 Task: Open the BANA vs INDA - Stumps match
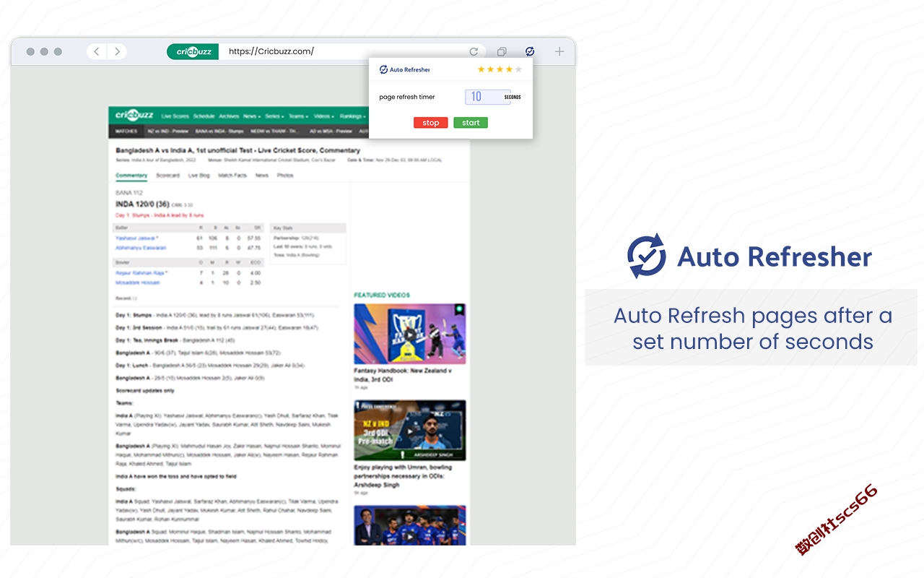[x=219, y=131]
